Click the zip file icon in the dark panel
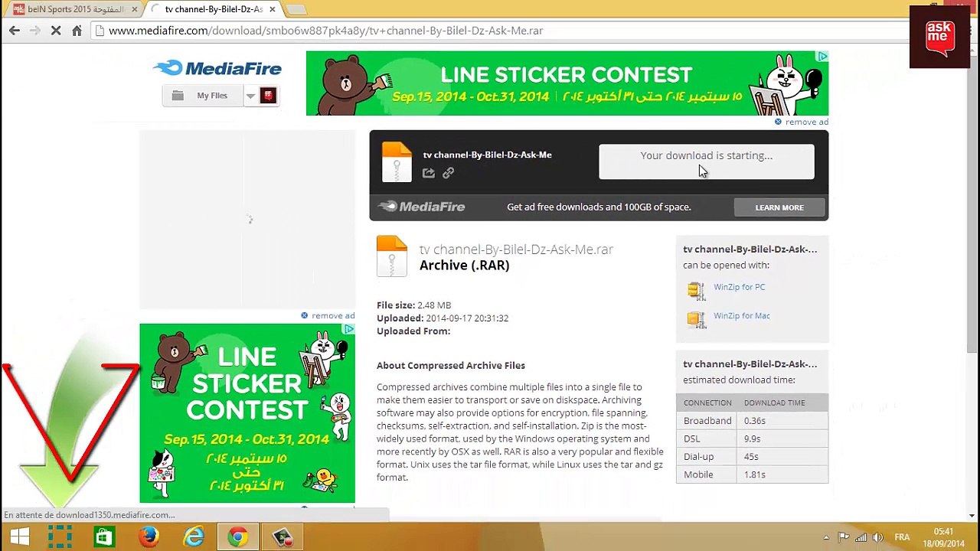This screenshot has height=551, width=980. [x=397, y=162]
